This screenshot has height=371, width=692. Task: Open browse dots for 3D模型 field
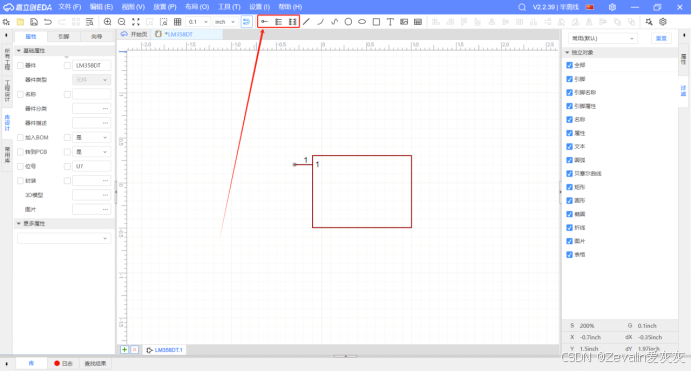click(x=105, y=195)
